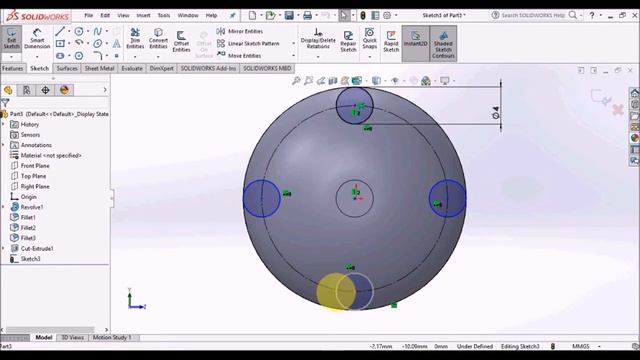
Task: Click the feature tree filter funnel
Action: click(5, 103)
